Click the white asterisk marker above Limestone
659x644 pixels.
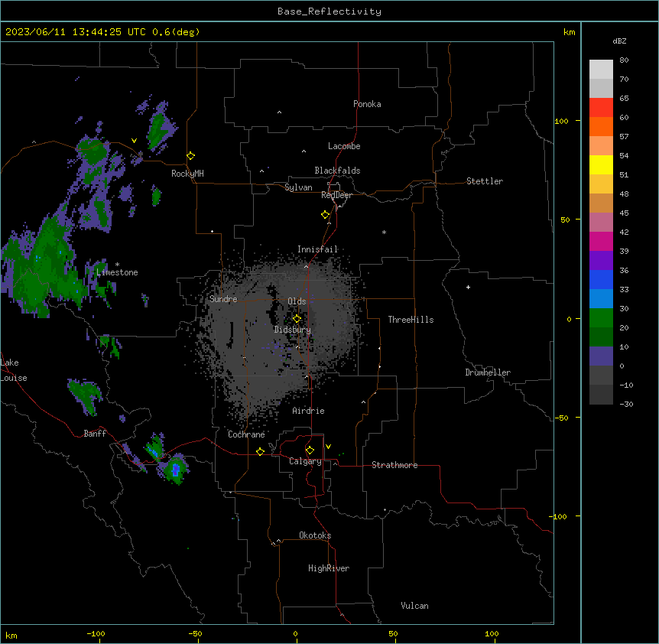tap(117, 265)
